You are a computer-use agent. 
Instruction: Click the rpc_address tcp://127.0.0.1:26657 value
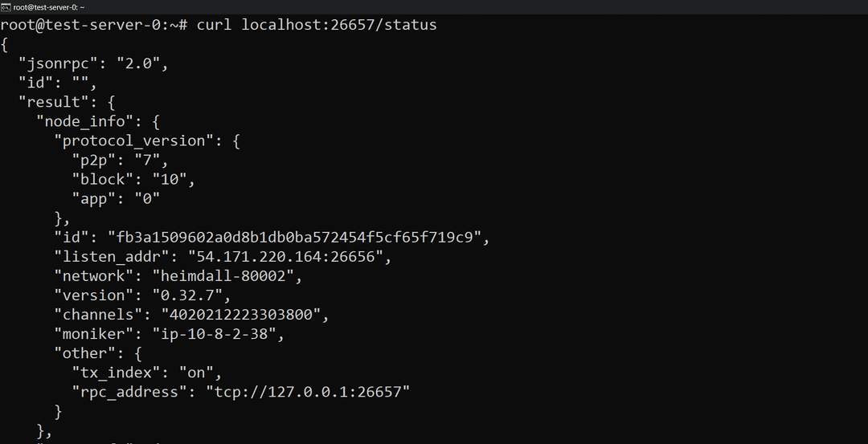tap(308, 392)
